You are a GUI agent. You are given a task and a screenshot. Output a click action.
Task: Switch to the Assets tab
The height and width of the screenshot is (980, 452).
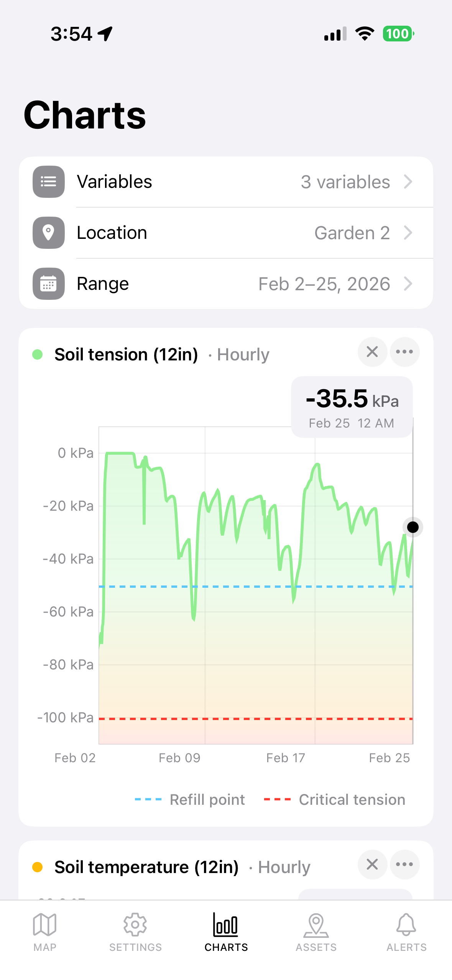[x=316, y=932]
